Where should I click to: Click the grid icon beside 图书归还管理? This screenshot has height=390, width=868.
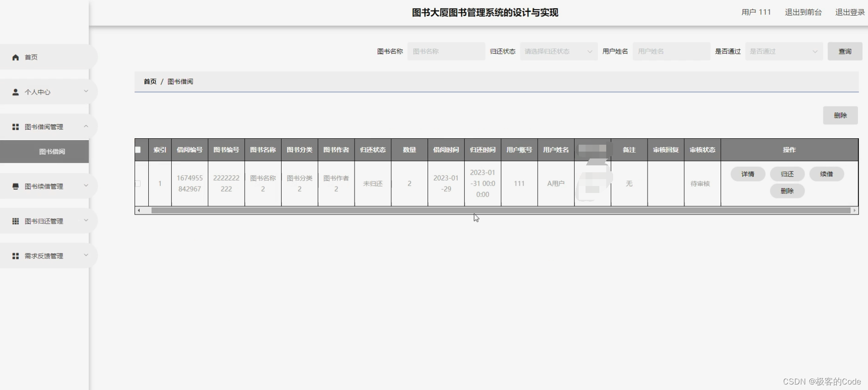click(x=16, y=221)
